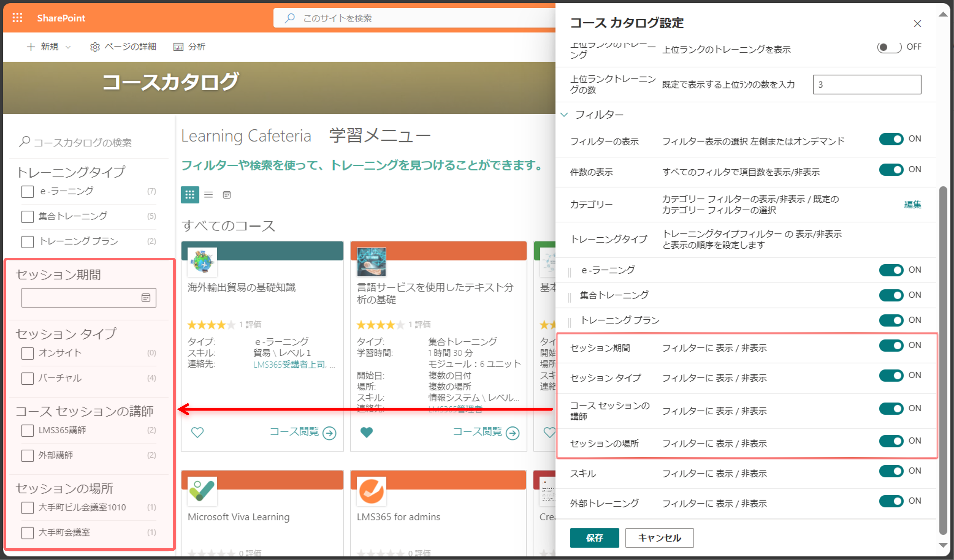The height and width of the screenshot is (560, 954).
Task: Check the トレーニング プラン filter checkbox
Action: tap(28, 241)
